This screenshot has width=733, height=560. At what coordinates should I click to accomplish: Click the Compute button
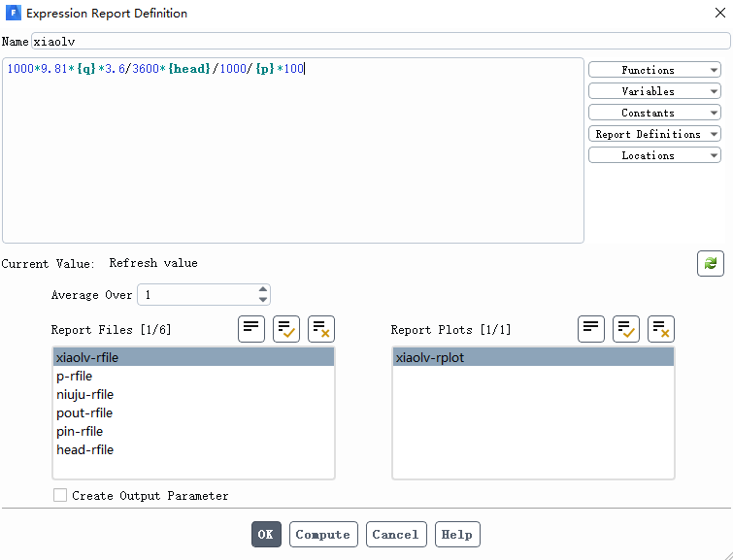[323, 534]
